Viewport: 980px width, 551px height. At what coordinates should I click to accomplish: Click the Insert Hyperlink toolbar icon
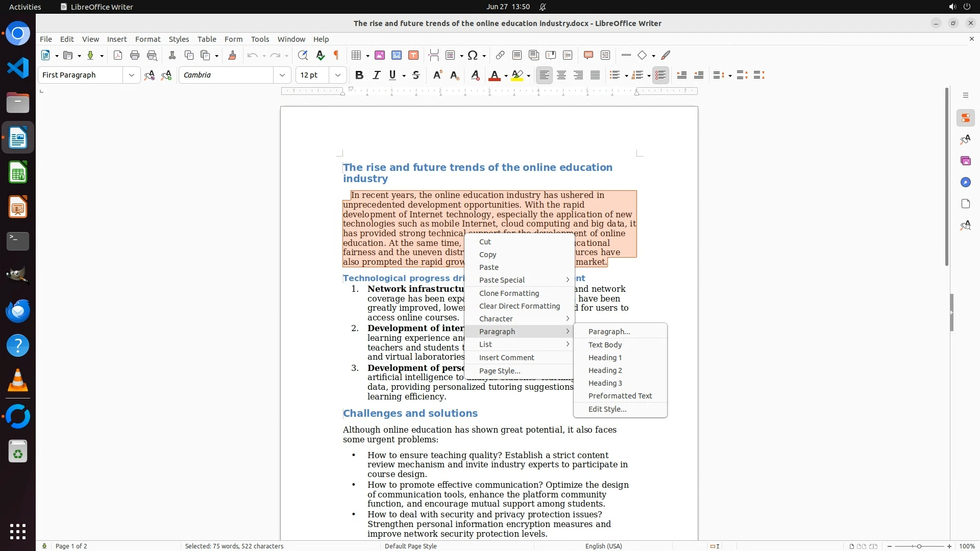point(500,55)
